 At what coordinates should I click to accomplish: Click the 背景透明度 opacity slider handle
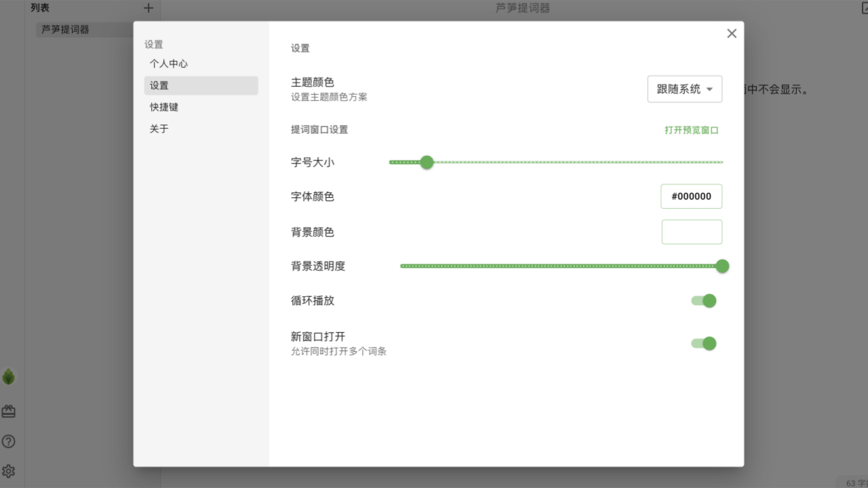(722, 266)
